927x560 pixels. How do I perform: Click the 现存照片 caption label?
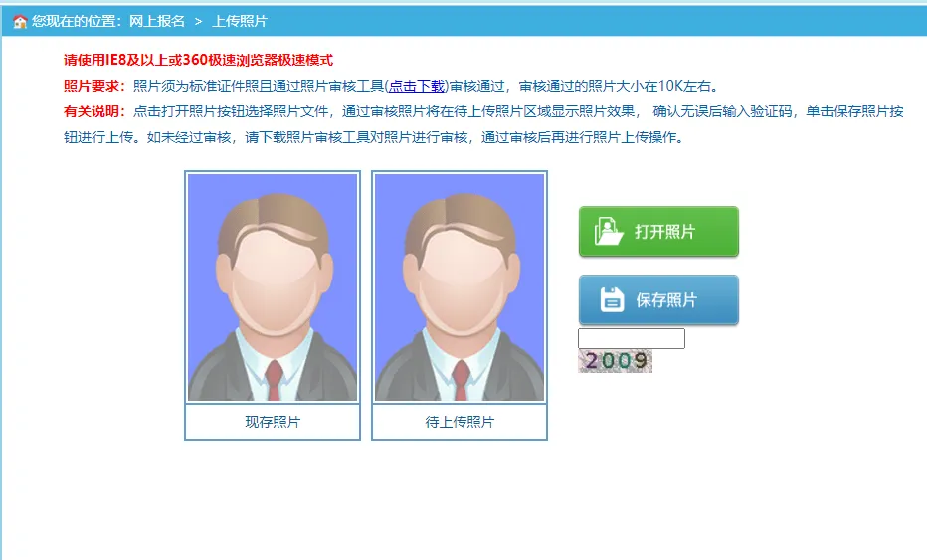click(x=273, y=422)
